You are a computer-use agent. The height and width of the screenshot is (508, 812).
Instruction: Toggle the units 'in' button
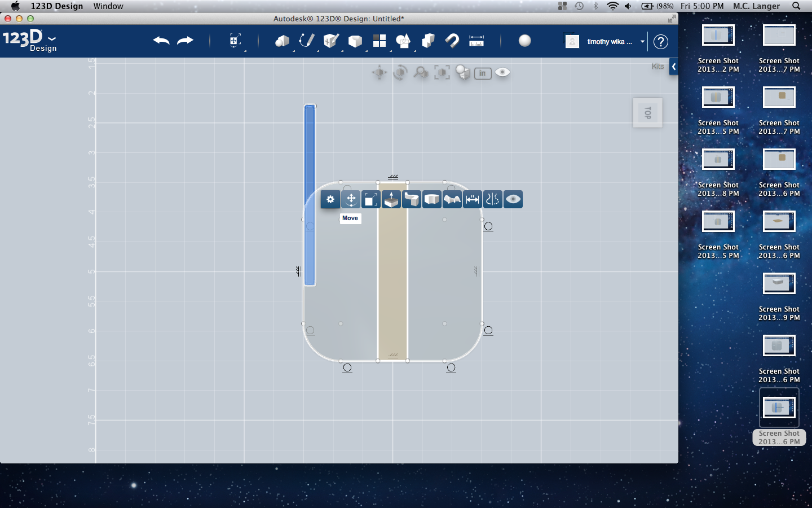tap(483, 73)
